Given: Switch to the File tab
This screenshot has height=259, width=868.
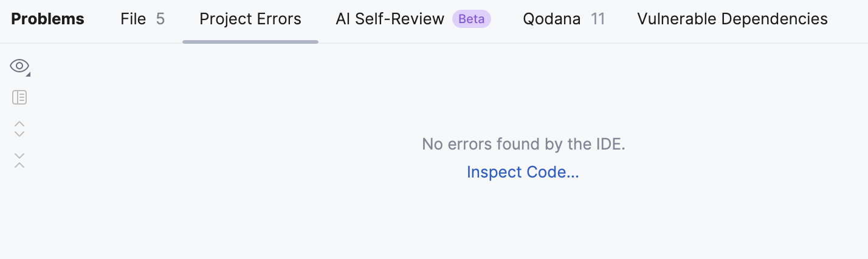Looking at the screenshot, I should pos(133,19).
